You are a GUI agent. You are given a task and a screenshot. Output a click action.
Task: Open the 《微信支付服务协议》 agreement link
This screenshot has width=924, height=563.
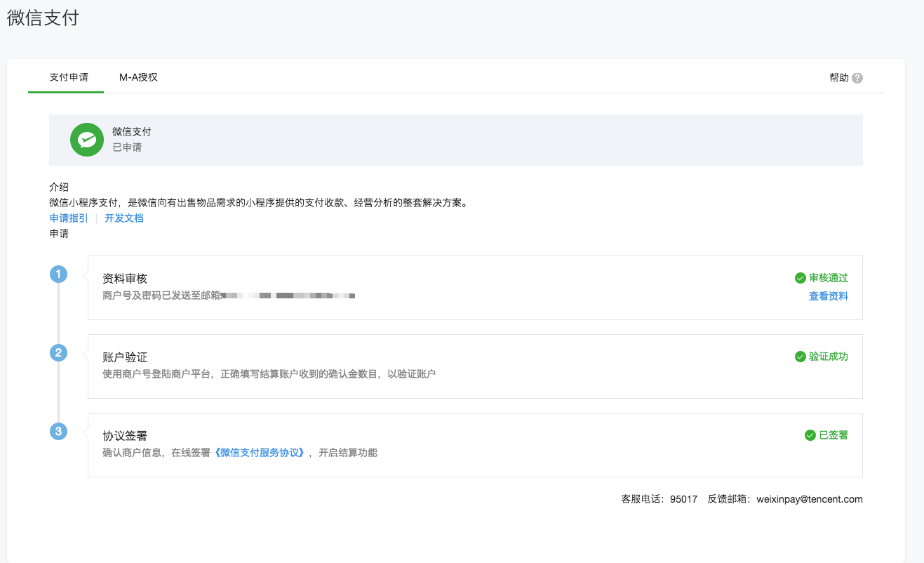260,453
